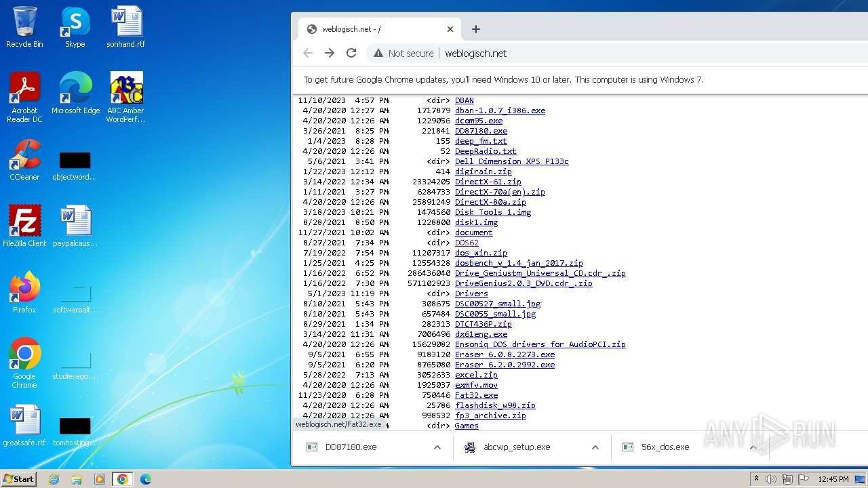Open Acrobat Reader DC shortcut

24,98
